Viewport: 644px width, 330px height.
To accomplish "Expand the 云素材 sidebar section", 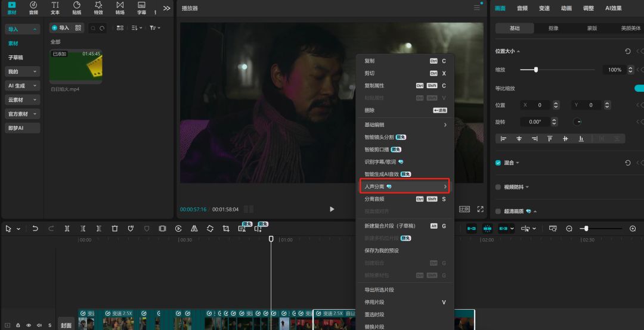I will (35, 99).
